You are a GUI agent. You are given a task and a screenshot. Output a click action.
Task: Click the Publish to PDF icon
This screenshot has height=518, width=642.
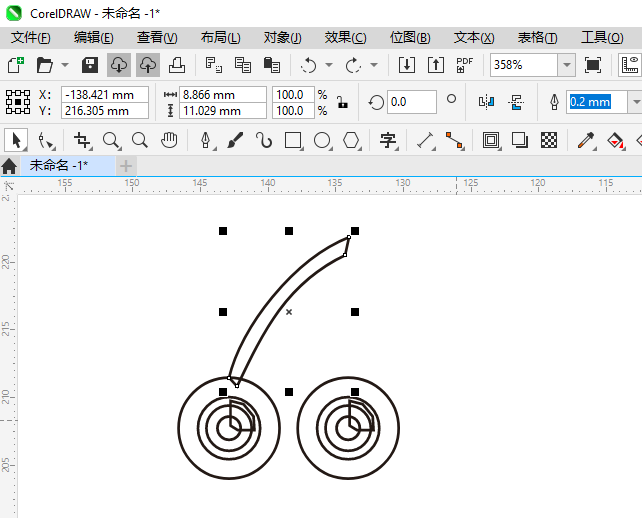click(x=464, y=65)
